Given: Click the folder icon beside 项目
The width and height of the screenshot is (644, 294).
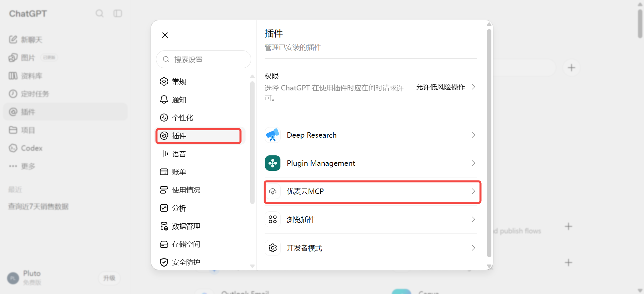Looking at the screenshot, I should 13,130.
